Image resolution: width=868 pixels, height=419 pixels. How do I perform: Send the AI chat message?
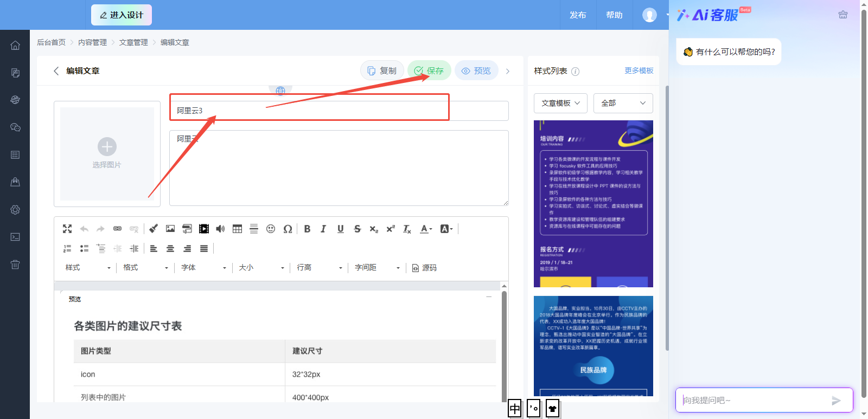(x=836, y=401)
